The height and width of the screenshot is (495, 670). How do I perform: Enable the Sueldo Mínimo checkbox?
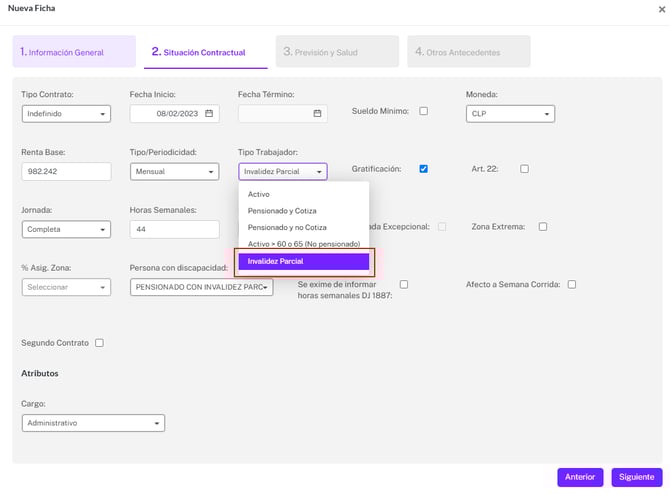(423, 111)
